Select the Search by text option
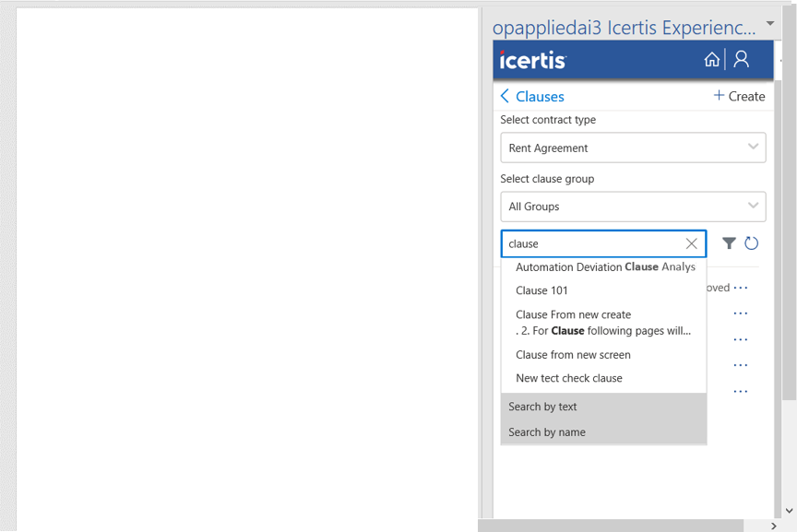This screenshot has height=532, width=797. [x=542, y=407]
